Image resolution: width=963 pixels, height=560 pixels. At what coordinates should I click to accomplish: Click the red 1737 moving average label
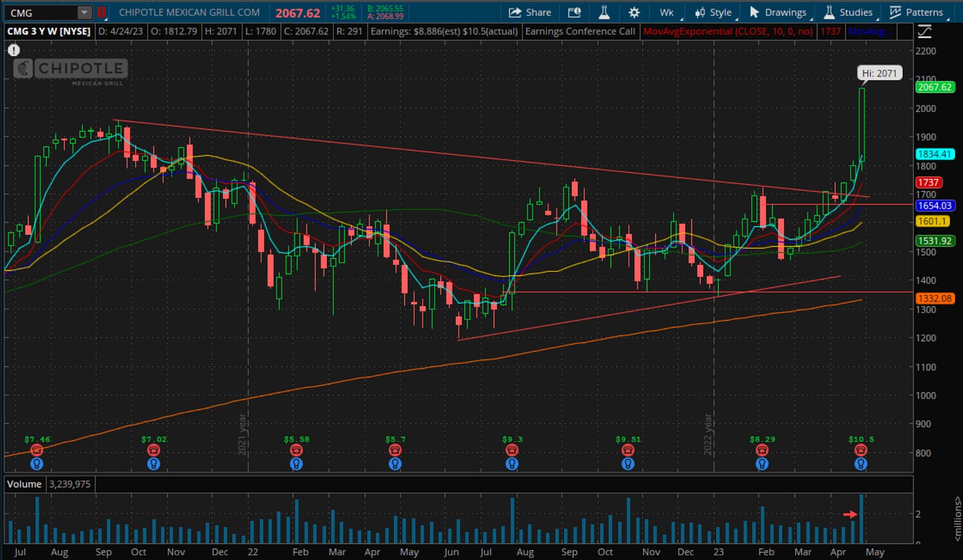point(928,182)
